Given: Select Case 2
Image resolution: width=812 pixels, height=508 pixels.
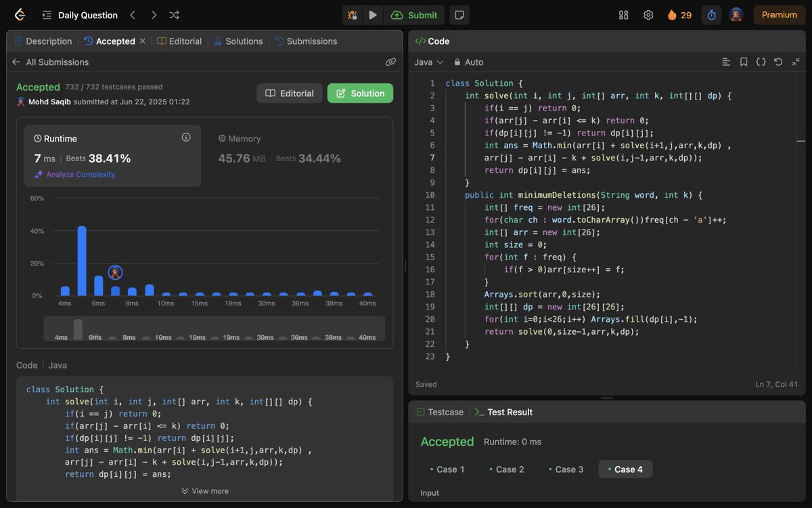Looking at the screenshot, I should (x=507, y=469).
